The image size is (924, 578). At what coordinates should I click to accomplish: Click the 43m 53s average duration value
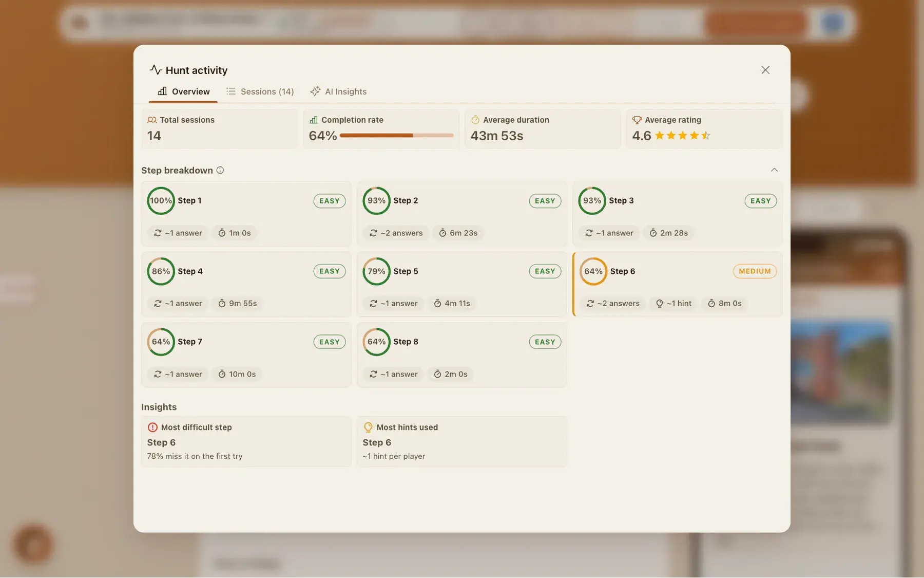pos(497,136)
